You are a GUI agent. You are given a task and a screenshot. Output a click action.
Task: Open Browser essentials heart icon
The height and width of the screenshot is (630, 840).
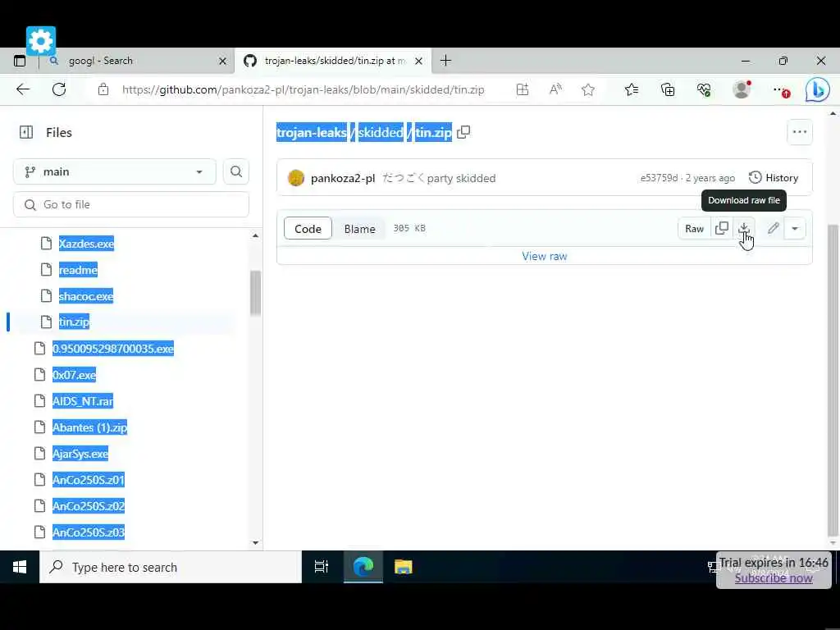click(704, 89)
